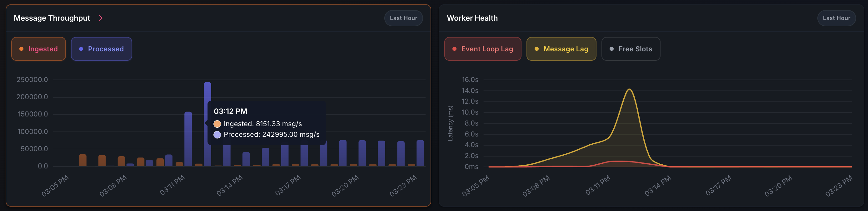Click the red dot in Event Loop Lag chip
This screenshot has height=211, width=868.
[x=454, y=49]
